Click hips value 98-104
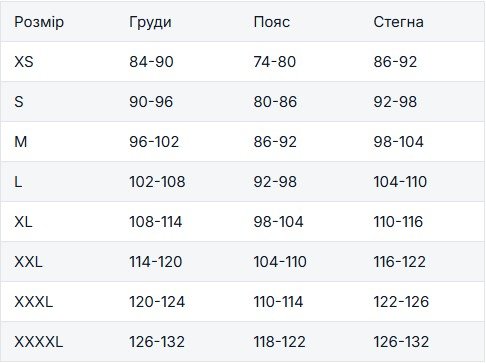The width and height of the screenshot is (486, 363). click(x=398, y=142)
